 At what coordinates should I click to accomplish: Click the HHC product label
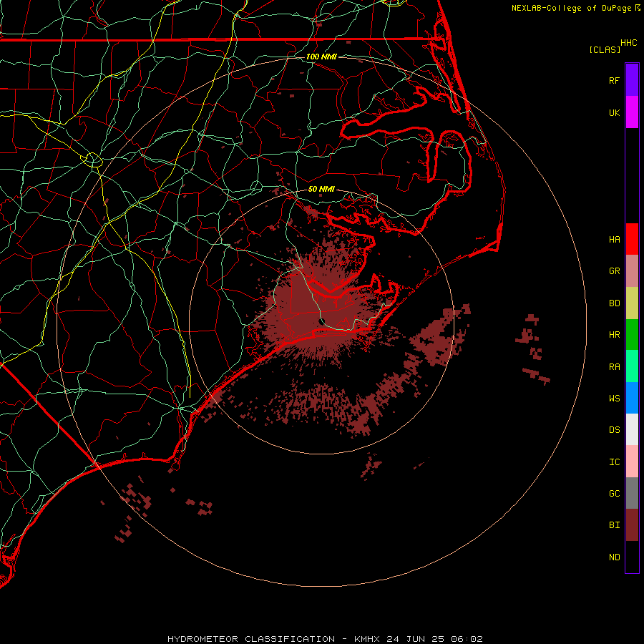click(628, 43)
